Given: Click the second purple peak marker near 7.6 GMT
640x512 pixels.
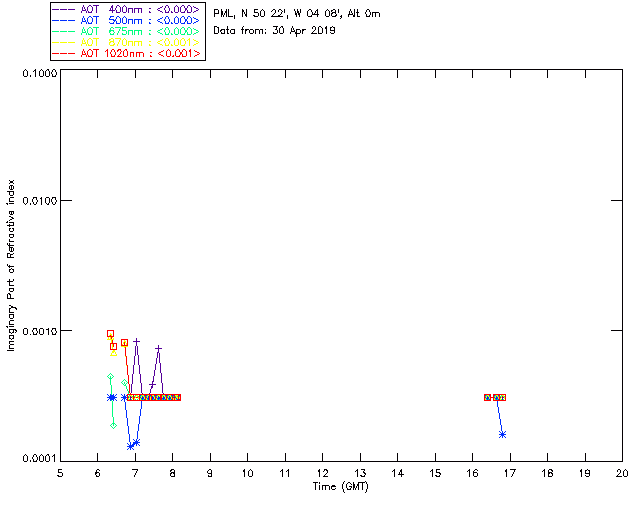Looking at the screenshot, I should [x=158, y=348].
